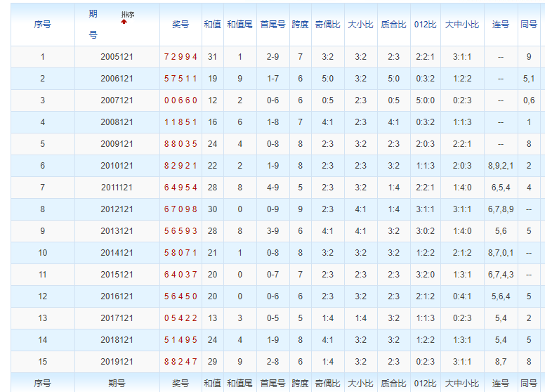This screenshot has height=392, width=545.
Task: Click the 连号 value 5,6,4
Action: tap(501, 296)
